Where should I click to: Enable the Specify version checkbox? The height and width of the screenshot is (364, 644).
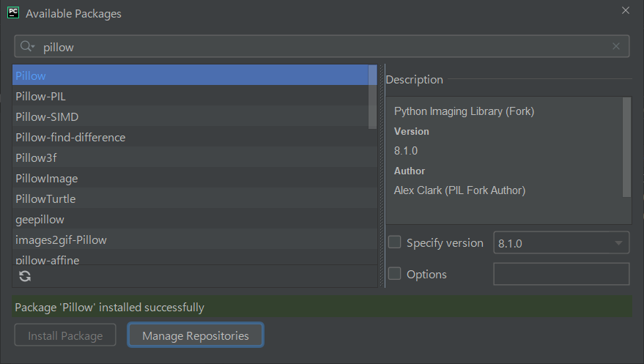395,242
